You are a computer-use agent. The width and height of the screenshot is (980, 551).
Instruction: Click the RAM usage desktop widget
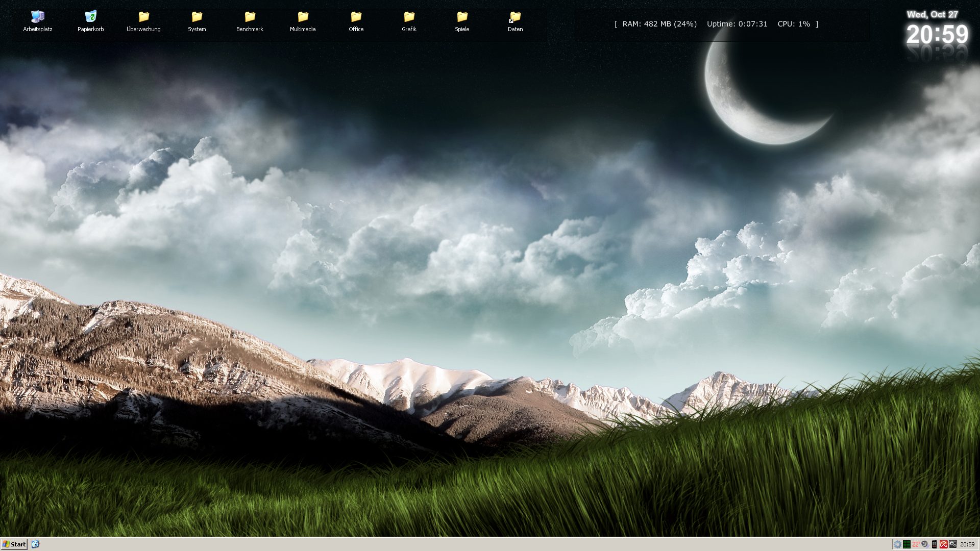659,24
